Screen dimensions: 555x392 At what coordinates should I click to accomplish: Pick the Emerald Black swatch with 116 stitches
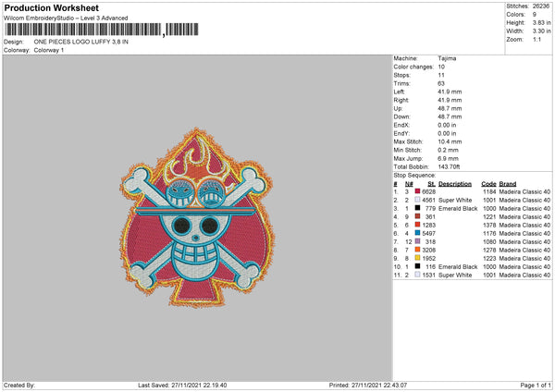418,266
